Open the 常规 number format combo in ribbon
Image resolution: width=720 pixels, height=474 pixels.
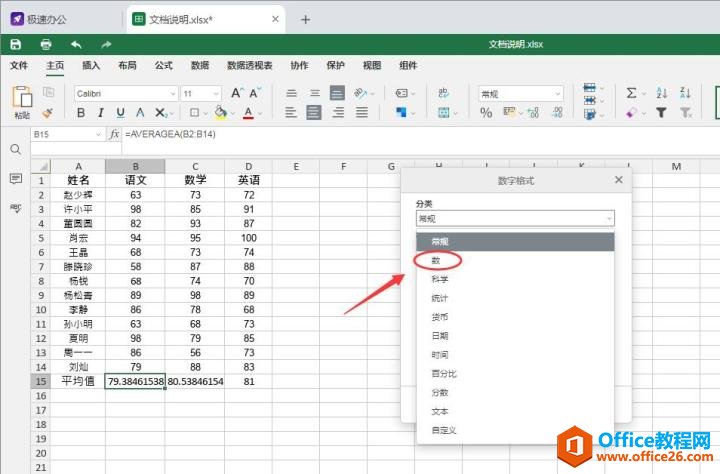coord(521,94)
